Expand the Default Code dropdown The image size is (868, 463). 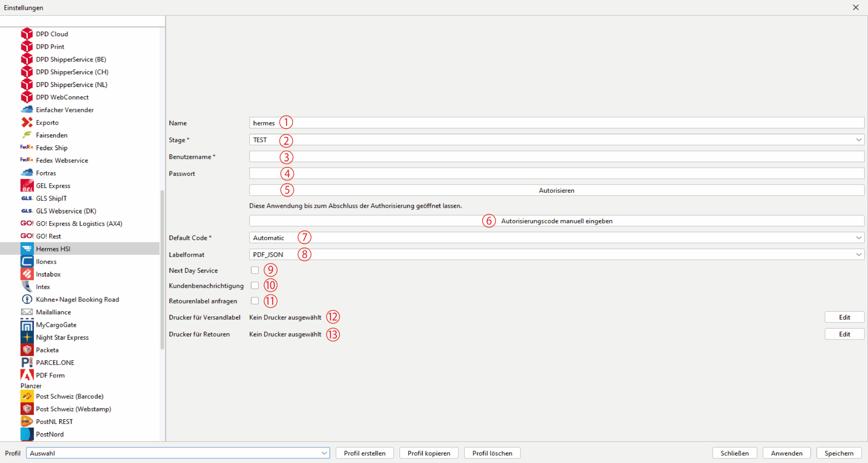pos(556,238)
